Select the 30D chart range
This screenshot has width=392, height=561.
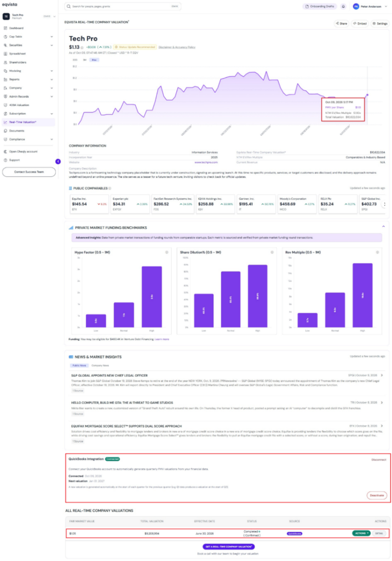coord(75,60)
